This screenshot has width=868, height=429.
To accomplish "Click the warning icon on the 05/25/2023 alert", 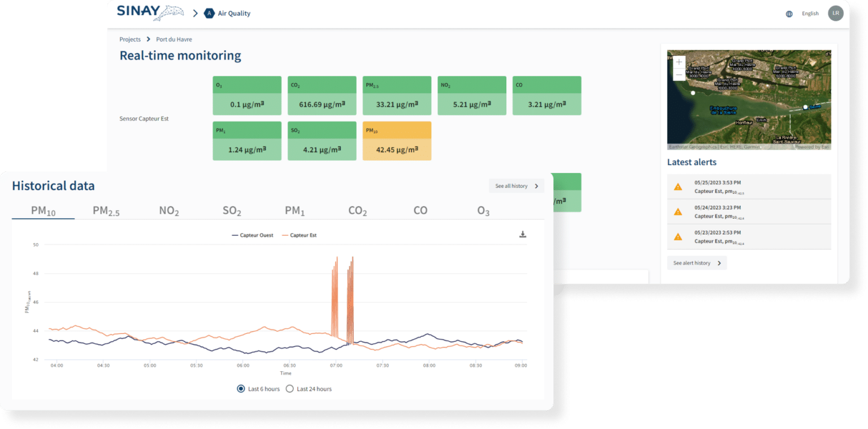I will 678,187.
